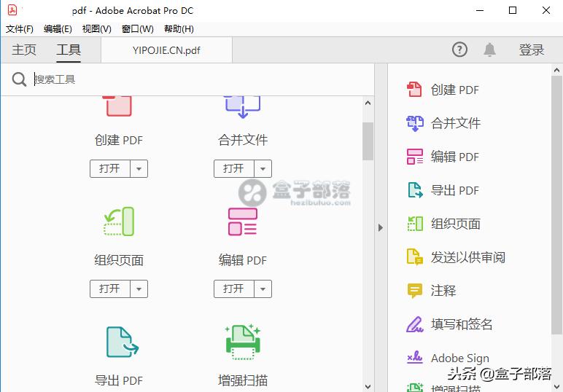This screenshot has width=563, height=392.
Task: Open the help question mark icon
Action: 459,50
